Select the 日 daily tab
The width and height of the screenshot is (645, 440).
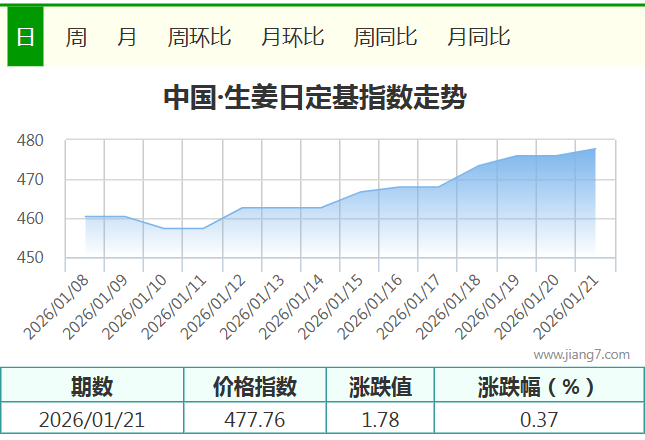[25, 38]
